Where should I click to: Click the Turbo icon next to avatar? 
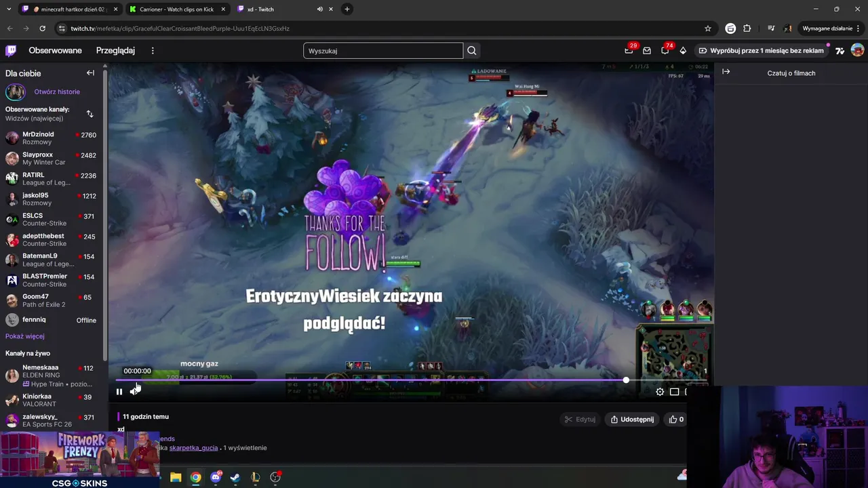[840, 51]
